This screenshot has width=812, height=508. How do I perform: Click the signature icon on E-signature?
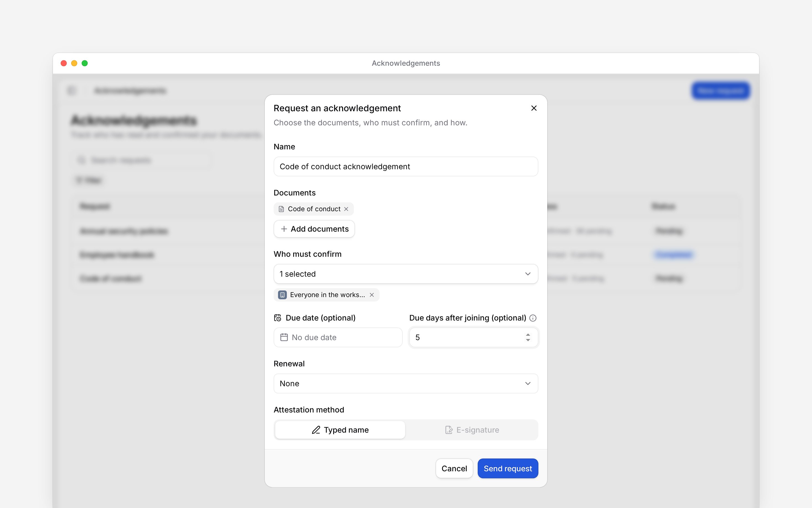point(448,430)
